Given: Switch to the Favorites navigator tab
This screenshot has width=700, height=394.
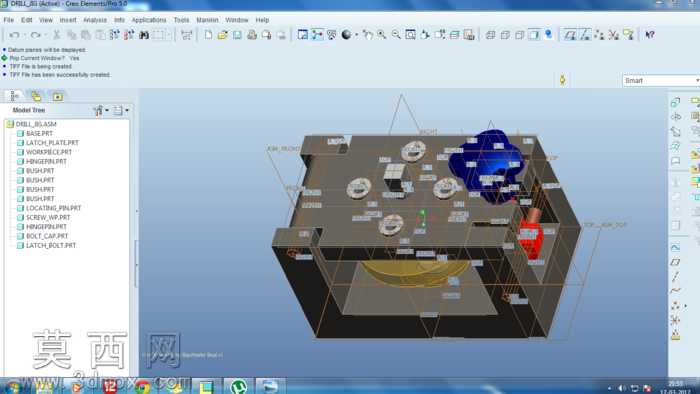Looking at the screenshot, I should point(58,96).
